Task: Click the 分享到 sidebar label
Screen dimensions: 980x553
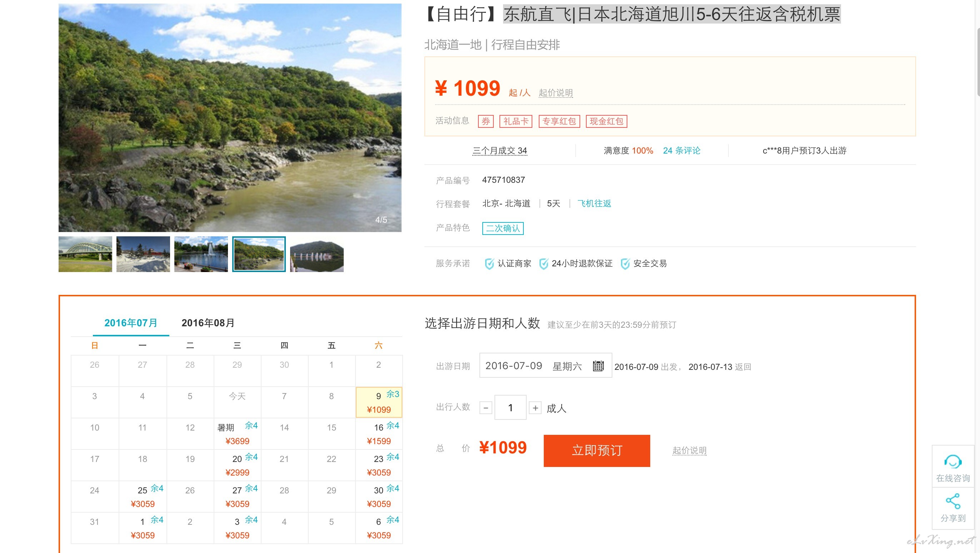Action: click(x=952, y=518)
